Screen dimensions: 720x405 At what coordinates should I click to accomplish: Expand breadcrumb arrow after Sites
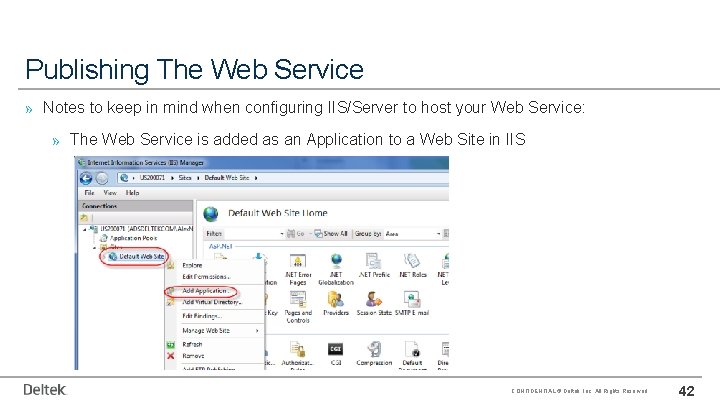tap(198, 178)
